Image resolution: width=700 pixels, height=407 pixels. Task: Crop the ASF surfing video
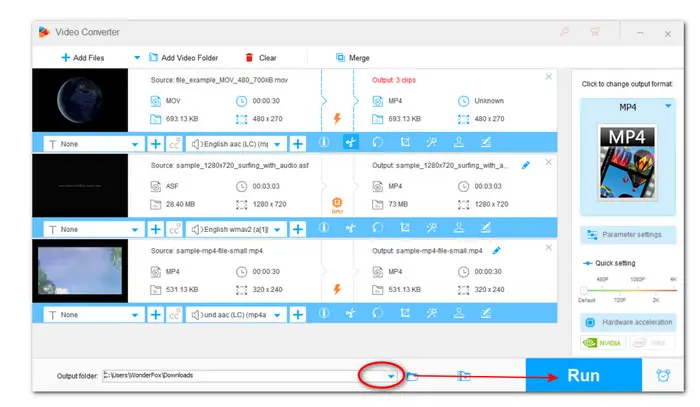[x=405, y=228]
